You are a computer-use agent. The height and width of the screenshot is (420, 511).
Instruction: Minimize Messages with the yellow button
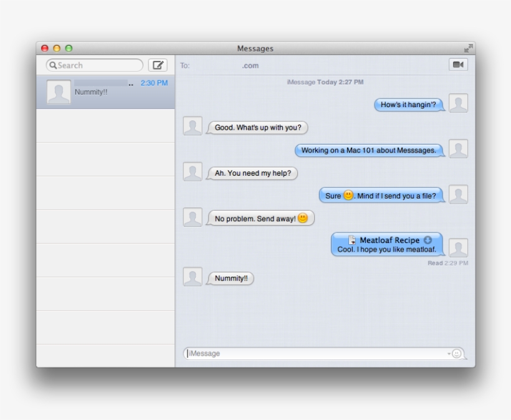pyautogui.click(x=57, y=48)
